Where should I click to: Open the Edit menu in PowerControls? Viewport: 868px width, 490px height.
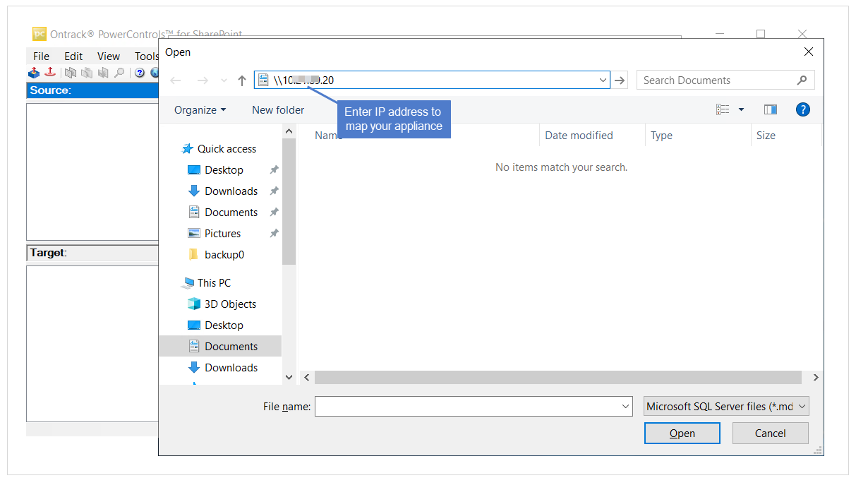73,56
